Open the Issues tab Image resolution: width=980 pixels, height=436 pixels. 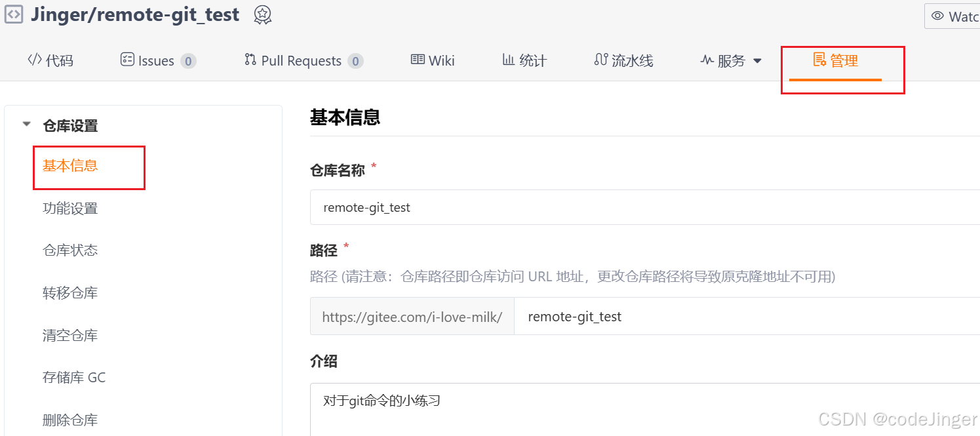158,61
